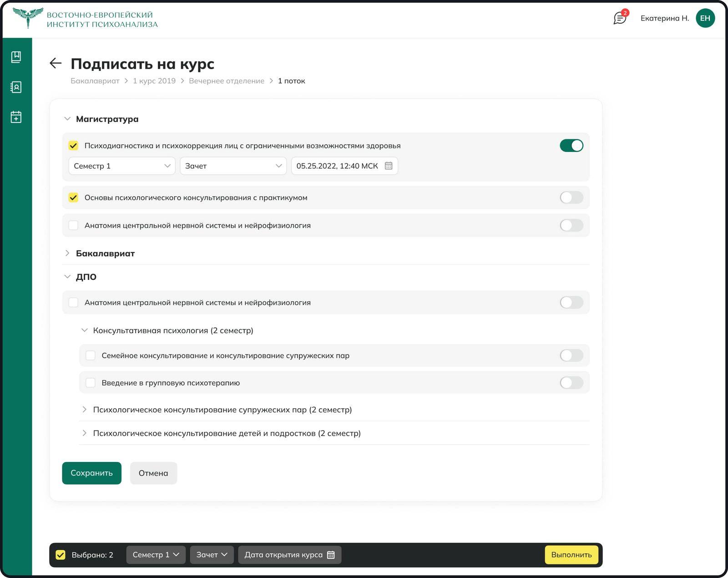
Task: Collapse Консультативная психология (2 семестр) group
Action: point(85,330)
